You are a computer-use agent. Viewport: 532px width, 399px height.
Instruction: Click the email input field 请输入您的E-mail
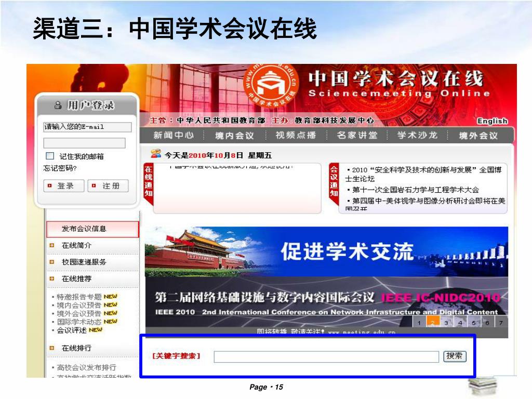[87, 127]
